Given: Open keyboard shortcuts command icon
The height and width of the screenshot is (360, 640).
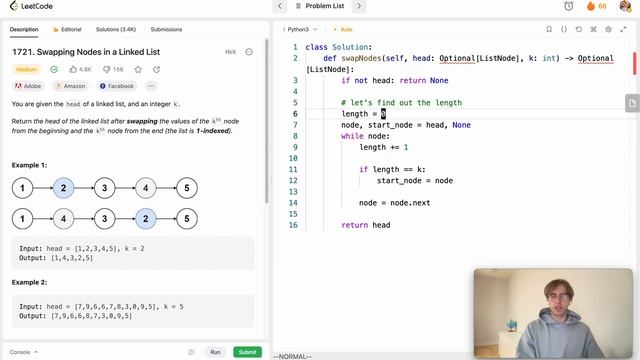Looking at the screenshot, I should pos(593,29).
